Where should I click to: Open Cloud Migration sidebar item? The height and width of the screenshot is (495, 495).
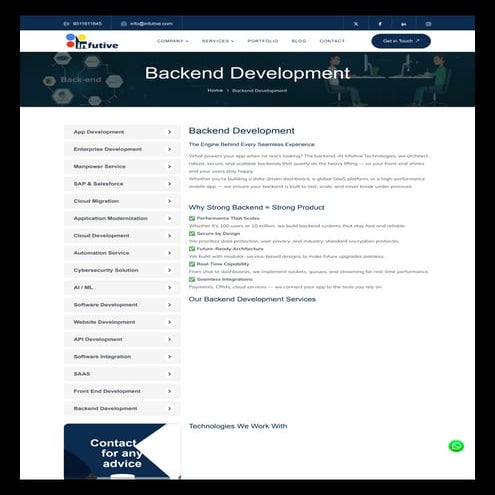[x=122, y=201]
